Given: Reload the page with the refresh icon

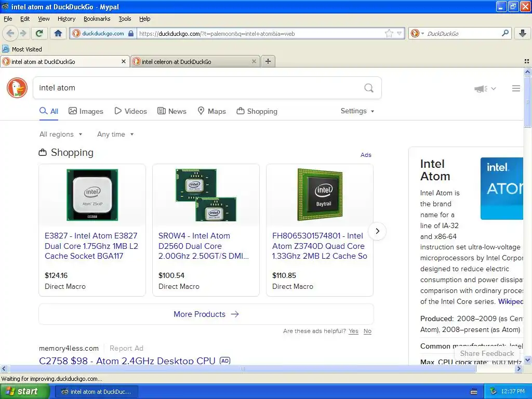Looking at the screenshot, I should [x=39, y=33].
